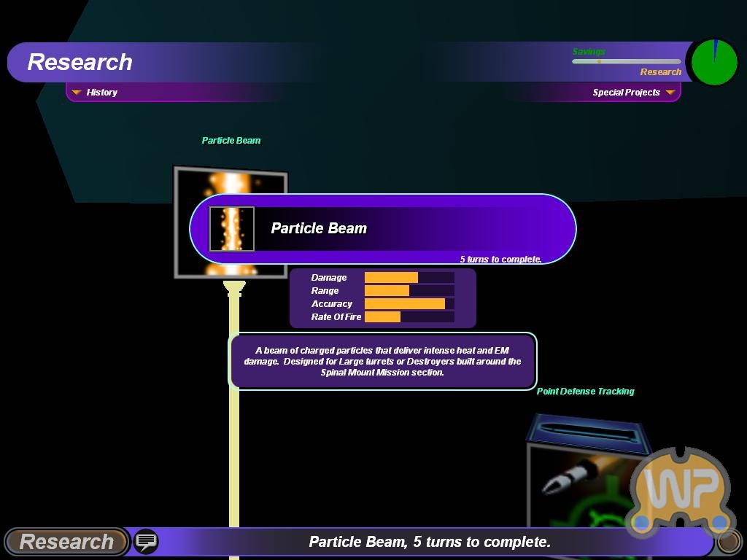Click the yellow tech tree connector line
The height and width of the screenshot is (560, 747).
point(234,452)
